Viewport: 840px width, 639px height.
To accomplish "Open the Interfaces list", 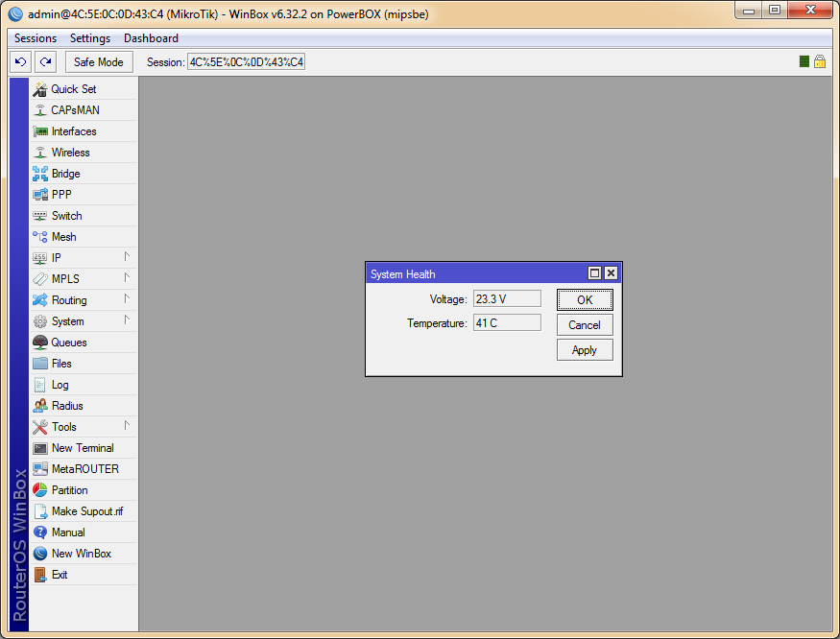I will click(x=74, y=131).
